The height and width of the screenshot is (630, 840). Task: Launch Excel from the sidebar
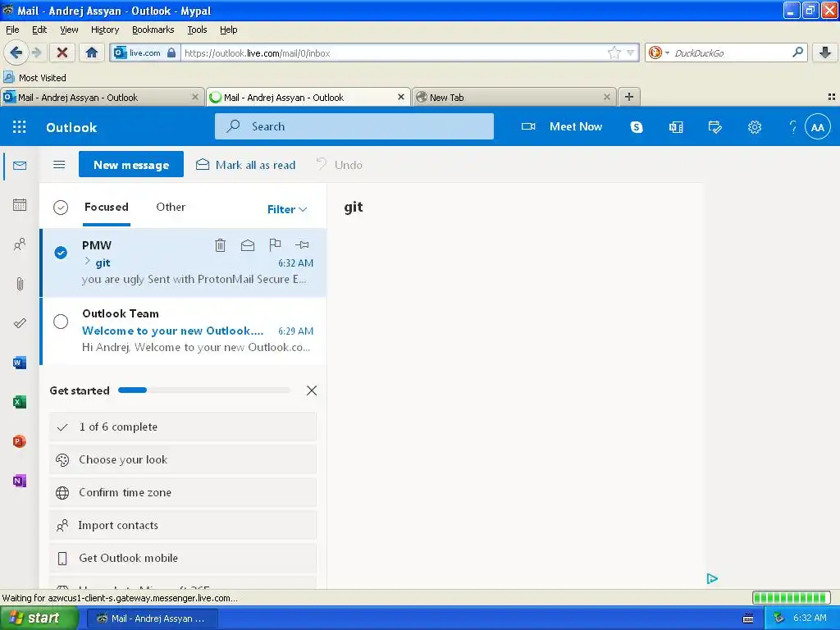coord(20,402)
